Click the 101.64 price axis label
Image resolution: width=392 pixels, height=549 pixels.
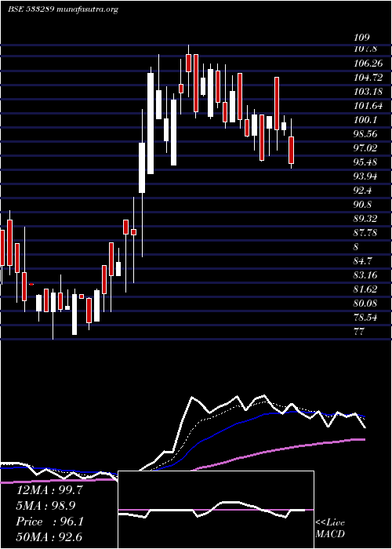point(368,106)
